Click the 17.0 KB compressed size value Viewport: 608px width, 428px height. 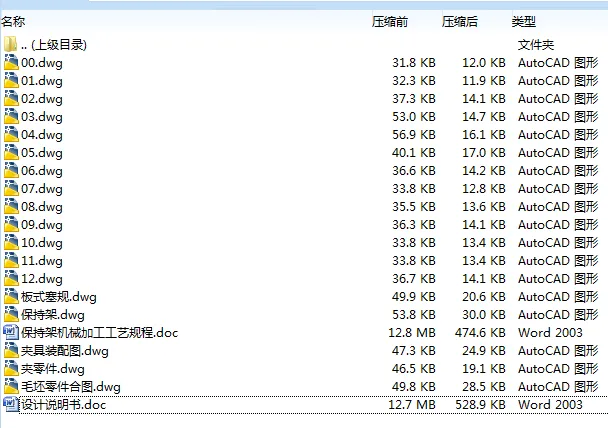484,153
